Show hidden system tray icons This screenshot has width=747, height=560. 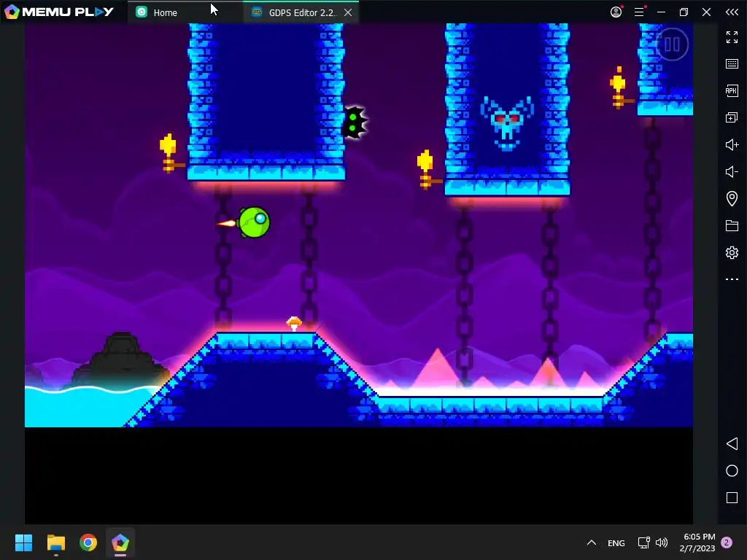pyautogui.click(x=591, y=542)
